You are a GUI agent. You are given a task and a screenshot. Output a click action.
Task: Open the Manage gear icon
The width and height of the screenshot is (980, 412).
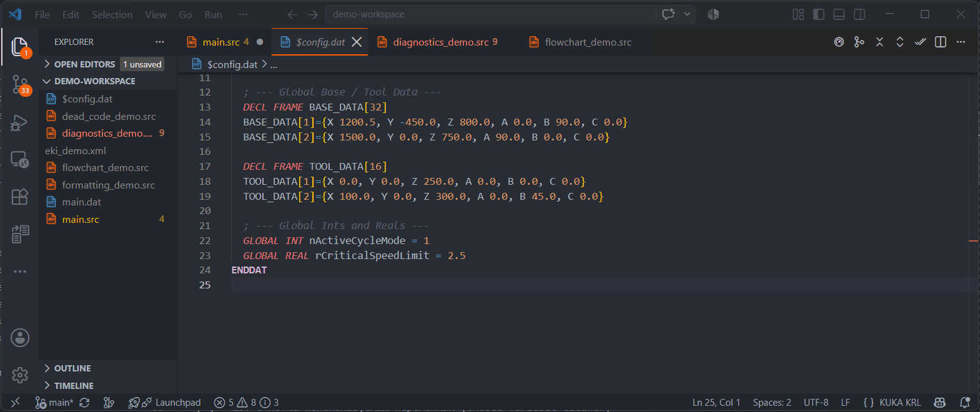click(x=20, y=375)
